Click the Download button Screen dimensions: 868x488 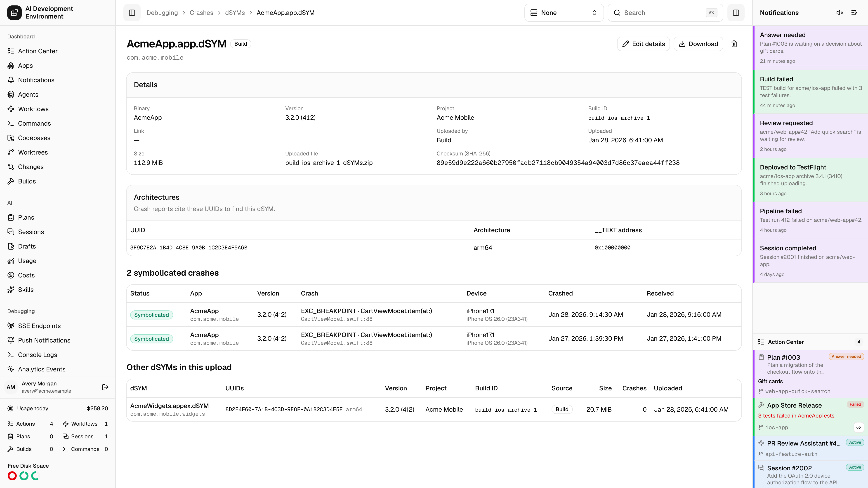click(x=698, y=44)
